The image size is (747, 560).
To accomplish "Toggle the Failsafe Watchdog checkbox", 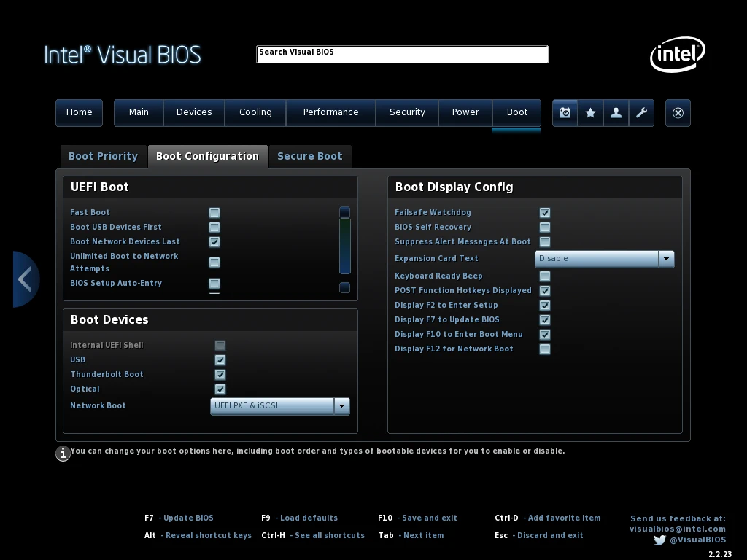I will click(545, 213).
